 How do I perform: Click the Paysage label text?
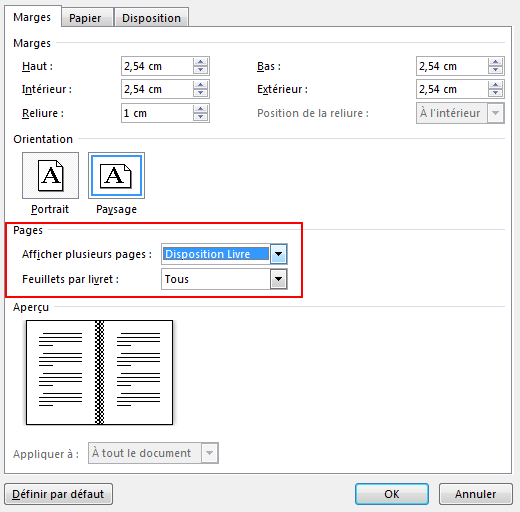click(x=116, y=210)
